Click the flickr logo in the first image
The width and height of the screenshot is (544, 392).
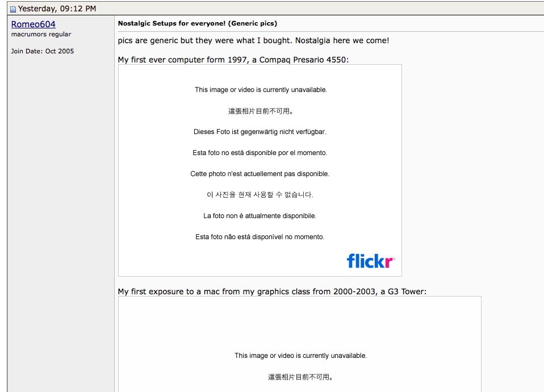[x=371, y=261]
